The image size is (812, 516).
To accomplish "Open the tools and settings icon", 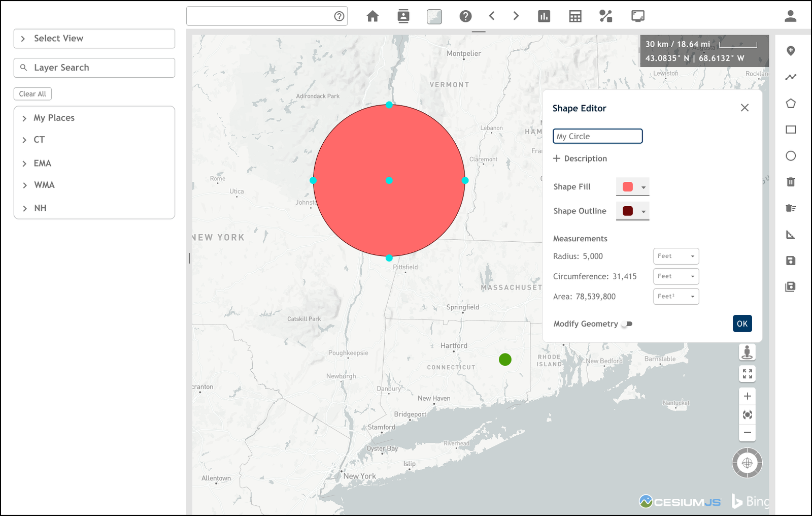I will coord(606,16).
